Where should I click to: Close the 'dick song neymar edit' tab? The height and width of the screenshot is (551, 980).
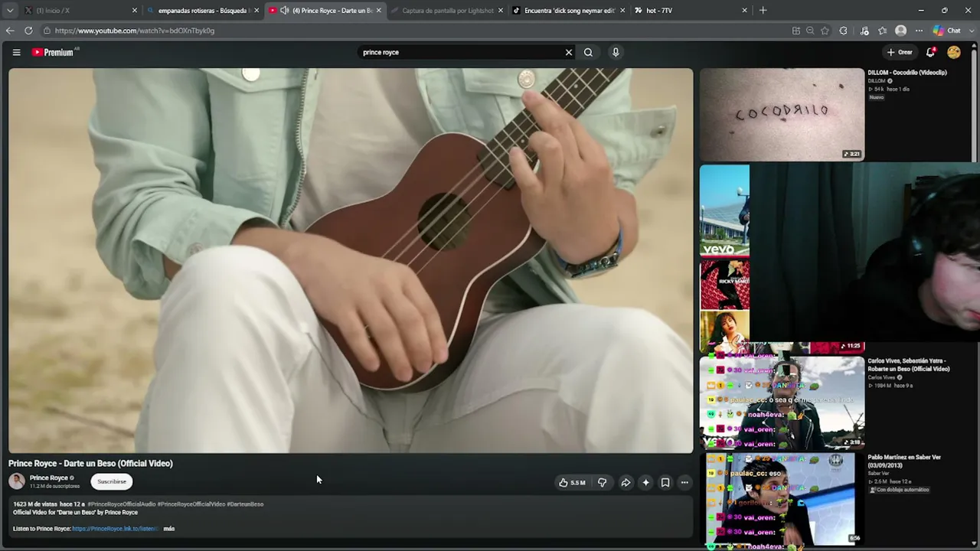pos(622,11)
